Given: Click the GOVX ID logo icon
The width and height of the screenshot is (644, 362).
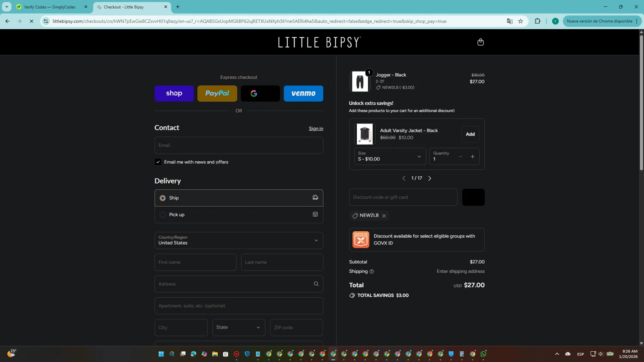Looking at the screenshot, I should pyautogui.click(x=361, y=240).
